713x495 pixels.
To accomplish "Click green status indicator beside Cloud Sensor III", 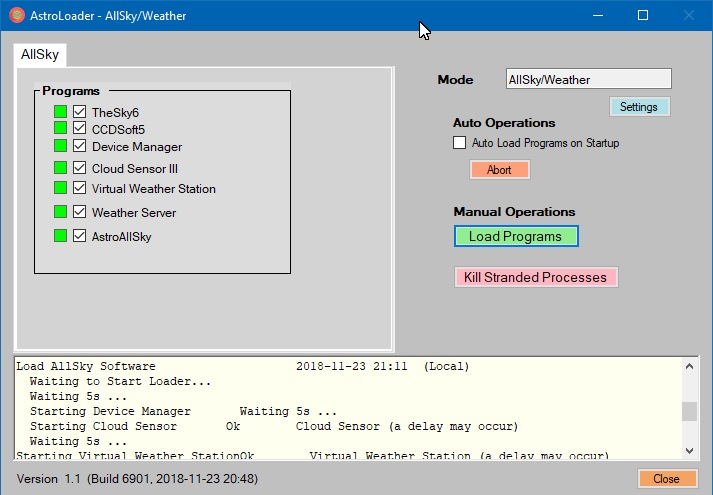I will (x=60, y=168).
